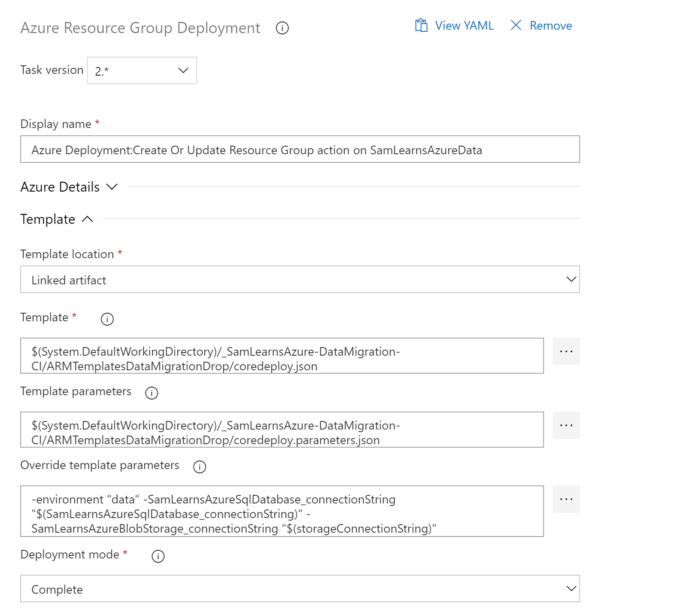The height and width of the screenshot is (616, 687).
Task: Open the Template location dropdown
Action: point(300,279)
